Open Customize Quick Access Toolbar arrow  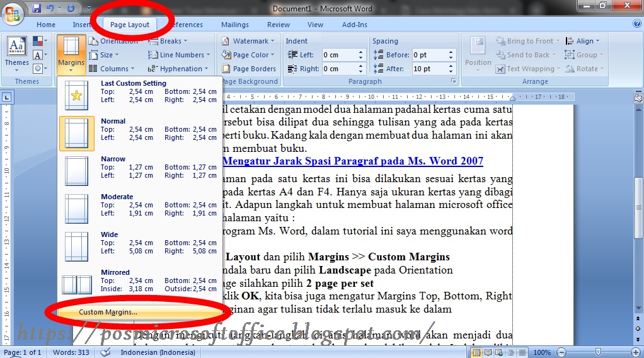pyautogui.click(x=89, y=8)
